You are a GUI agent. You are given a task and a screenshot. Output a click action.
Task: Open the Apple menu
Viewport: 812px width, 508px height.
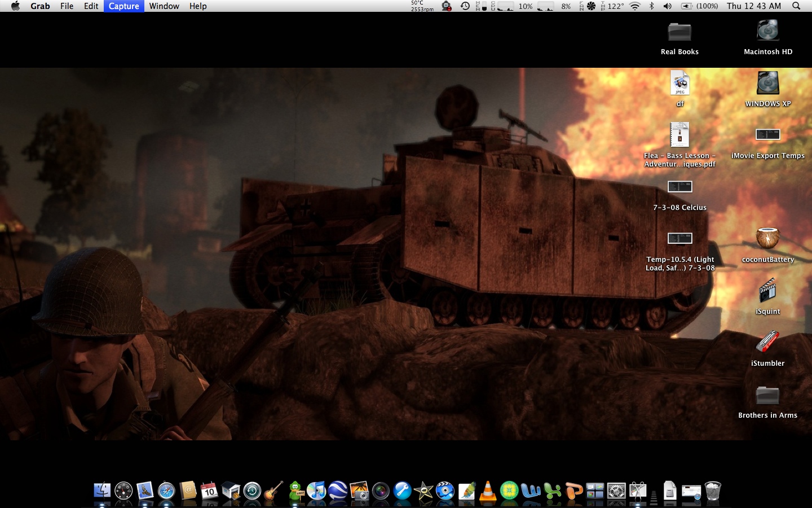pos(15,6)
